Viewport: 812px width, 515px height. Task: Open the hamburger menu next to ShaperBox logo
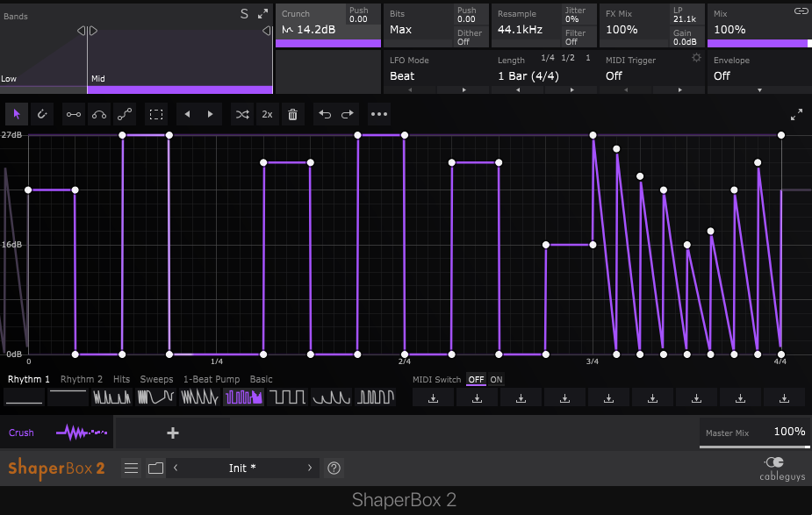(x=132, y=469)
